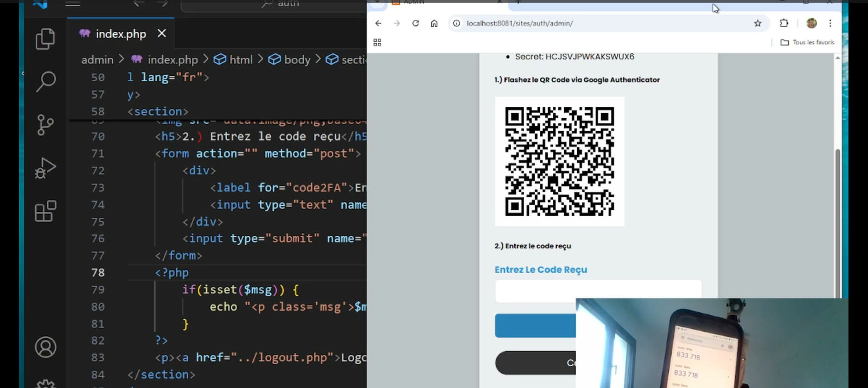The image size is (868, 388).
Task: Click the input type="submit" code on line 76
Action: coord(275,238)
